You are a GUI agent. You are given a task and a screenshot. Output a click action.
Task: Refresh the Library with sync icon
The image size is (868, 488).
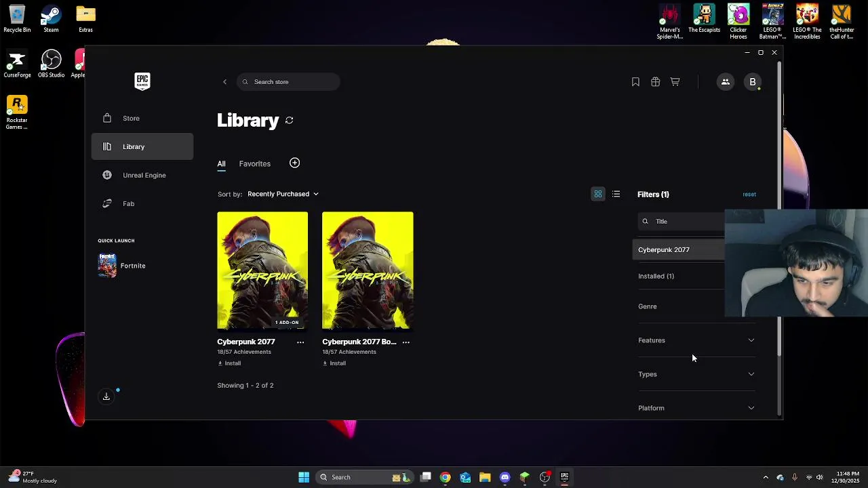tap(289, 121)
